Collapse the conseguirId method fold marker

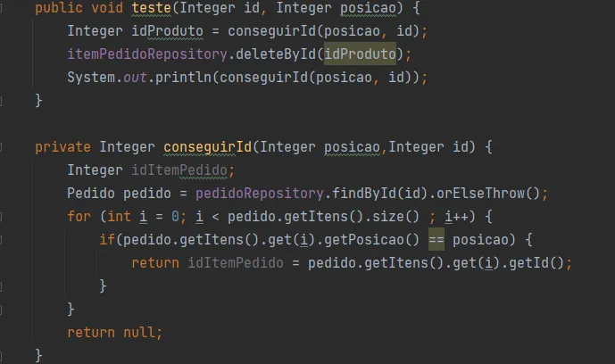click(x=4, y=146)
